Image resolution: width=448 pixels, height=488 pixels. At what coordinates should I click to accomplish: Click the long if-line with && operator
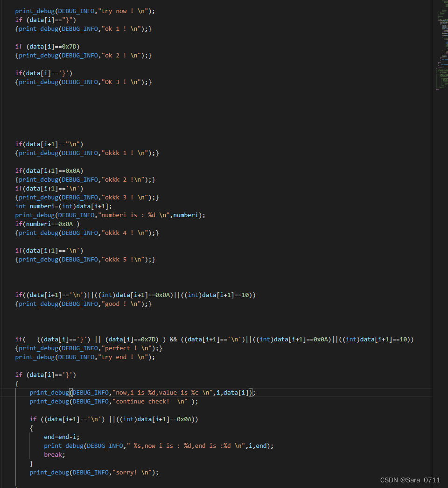click(215, 339)
